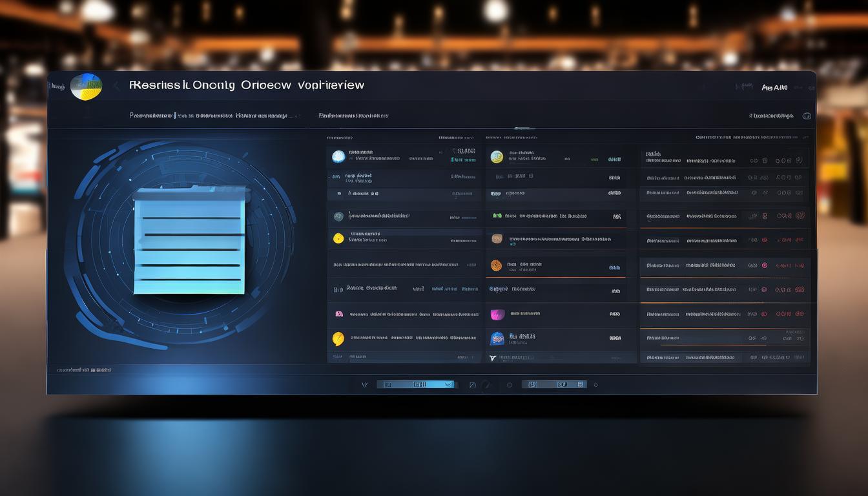Viewport: 868px width, 496px height.
Task: Click the blue-yellow globe logo in header
Action: click(86, 87)
